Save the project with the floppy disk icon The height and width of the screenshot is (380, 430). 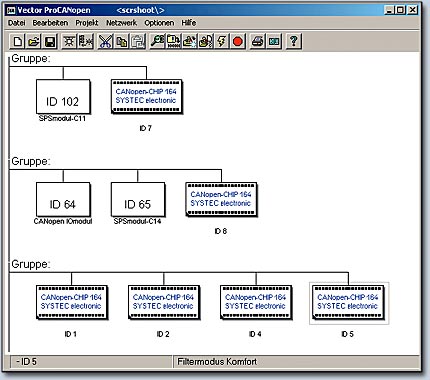point(50,41)
